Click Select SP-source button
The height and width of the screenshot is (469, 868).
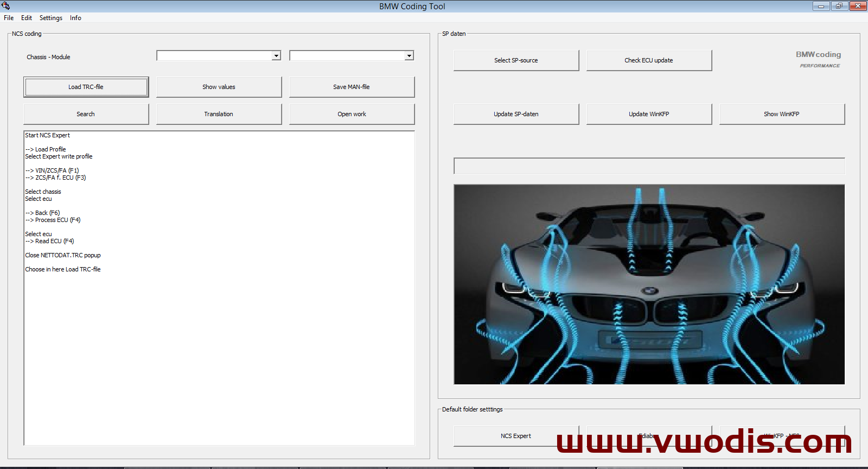coord(516,60)
